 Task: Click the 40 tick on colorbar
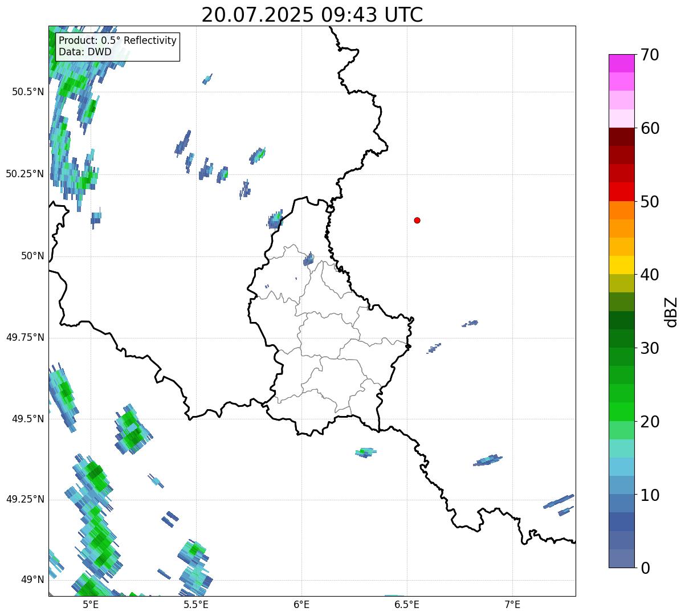coord(650,275)
